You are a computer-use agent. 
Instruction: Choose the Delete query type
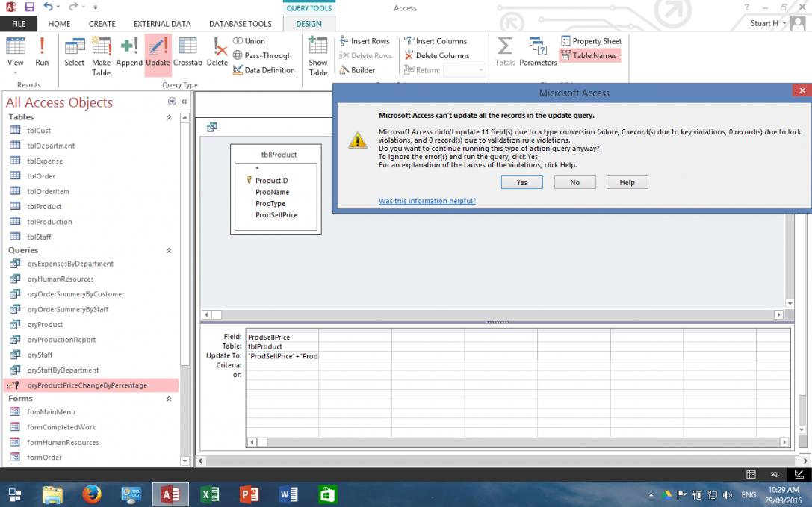pyautogui.click(x=217, y=52)
